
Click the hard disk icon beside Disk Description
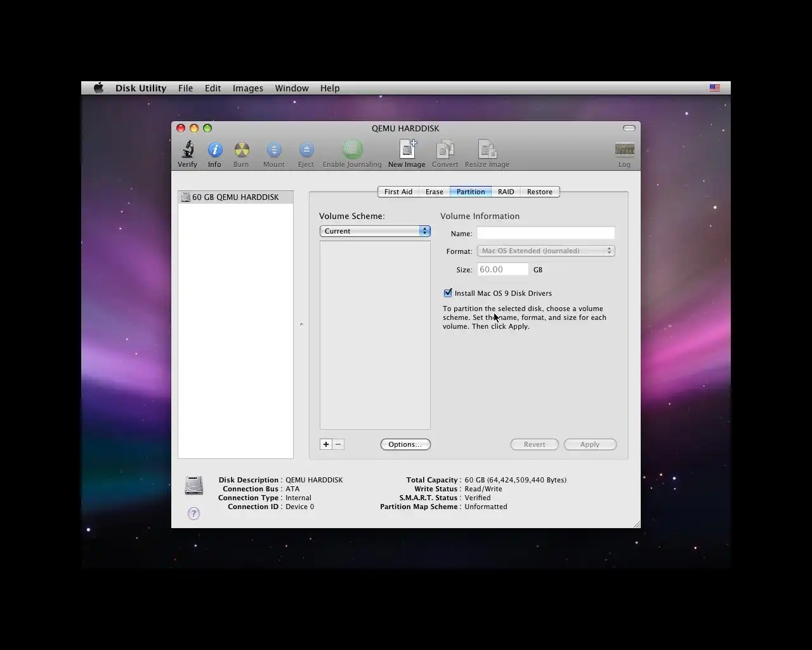194,486
